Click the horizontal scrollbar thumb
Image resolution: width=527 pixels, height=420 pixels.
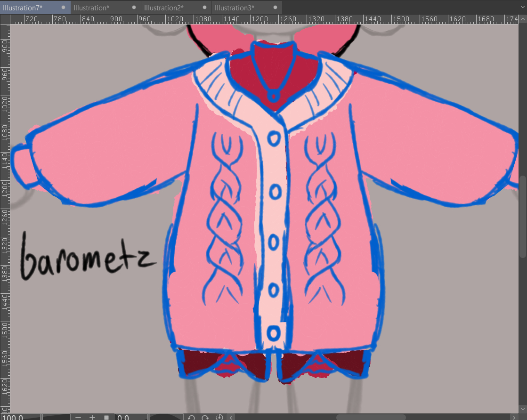(x=371, y=417)
